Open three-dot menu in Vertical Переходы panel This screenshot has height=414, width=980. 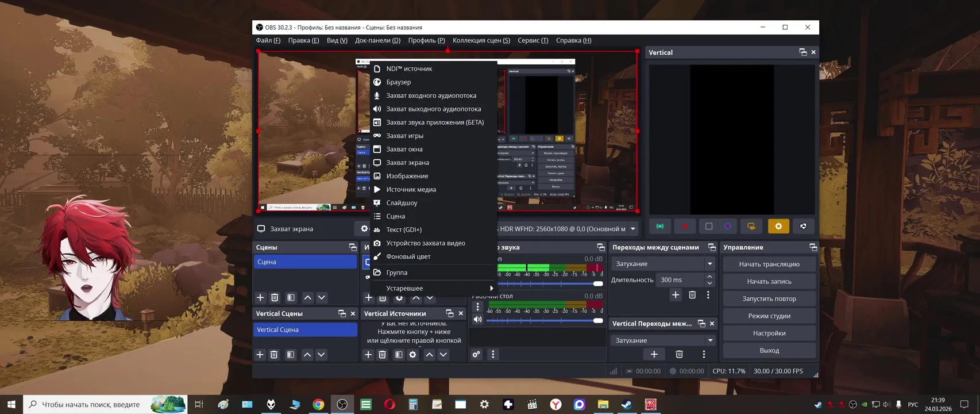coord(704,354)
